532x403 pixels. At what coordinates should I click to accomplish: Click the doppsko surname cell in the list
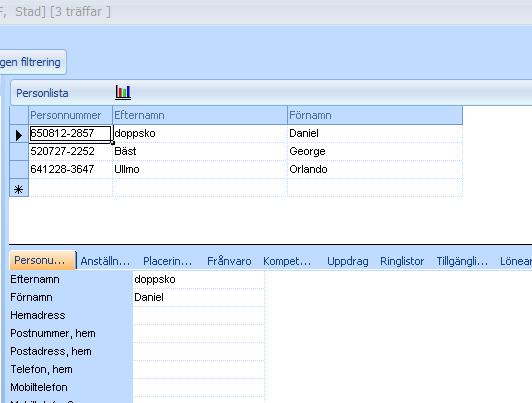tap(200, 133)
